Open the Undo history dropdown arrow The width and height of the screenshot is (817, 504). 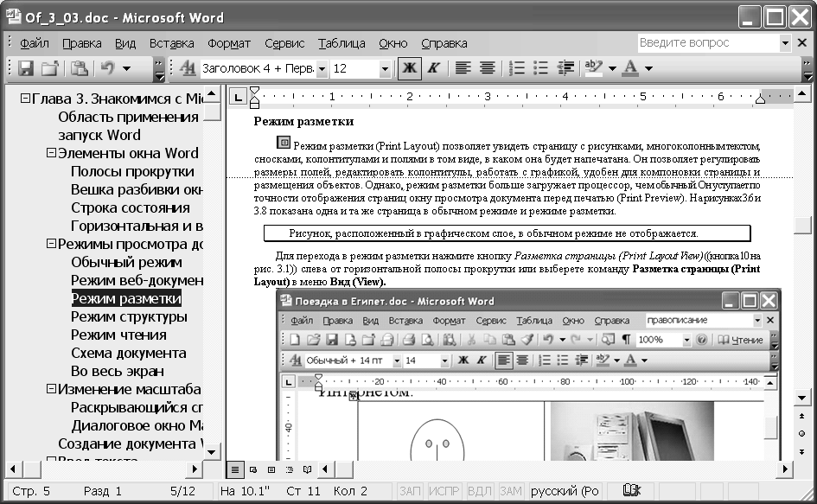point(126,68)
